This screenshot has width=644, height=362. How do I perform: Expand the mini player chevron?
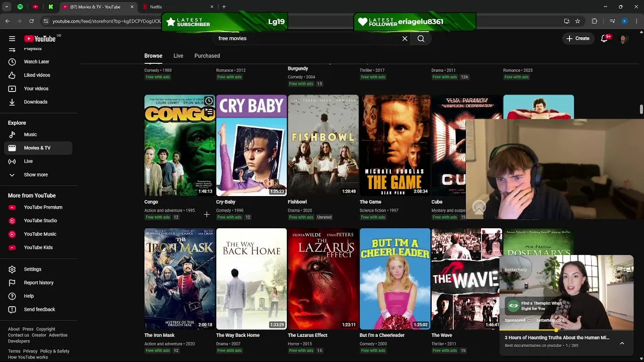(x=622, y=343)
